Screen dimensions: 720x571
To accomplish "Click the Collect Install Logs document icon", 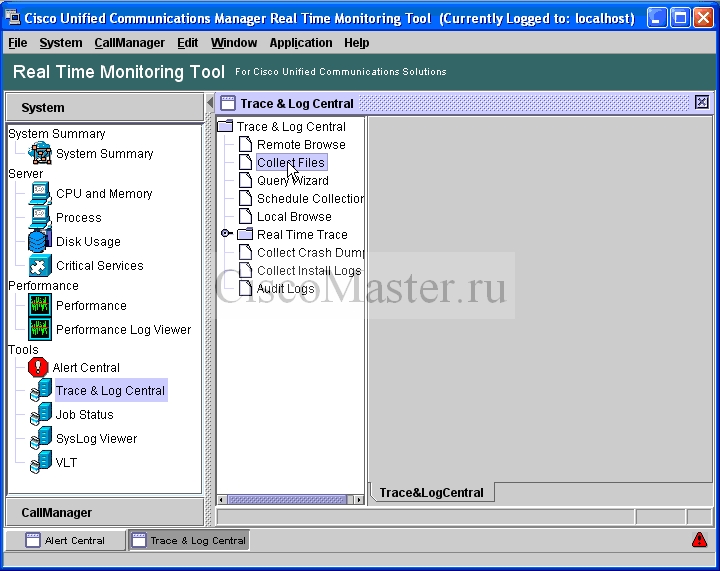I will click(x=246, y=270).
